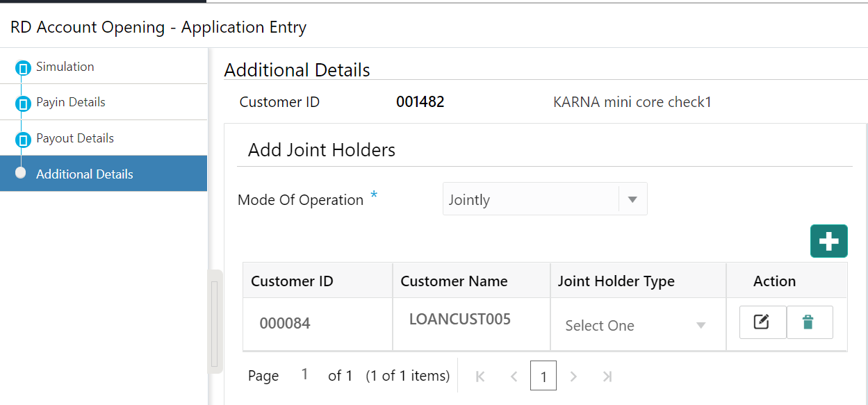Click the Customer Name column header
This screenshot has height=405, width=868.
pyautogui.click(x=471, y=281)
